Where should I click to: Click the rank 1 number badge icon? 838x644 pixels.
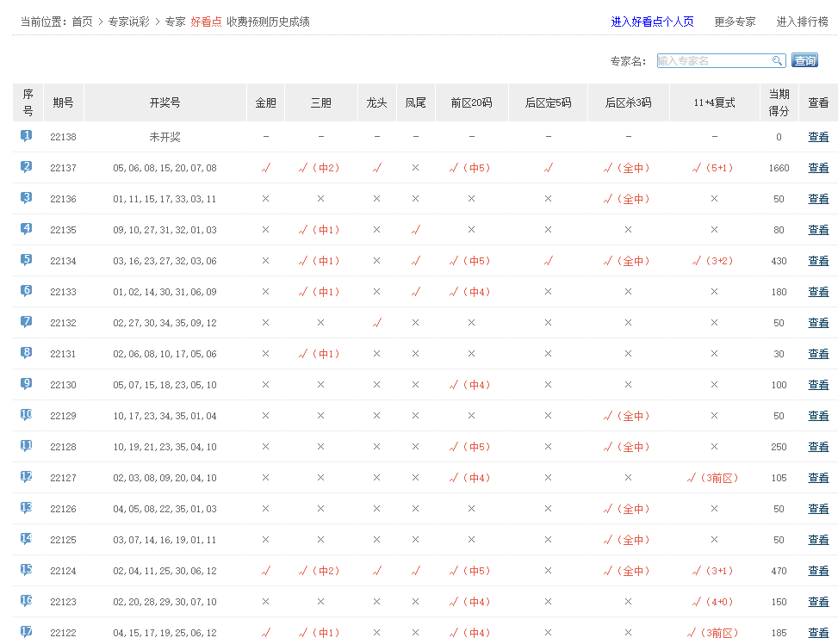pyautogui.click(x=27, y=136)
